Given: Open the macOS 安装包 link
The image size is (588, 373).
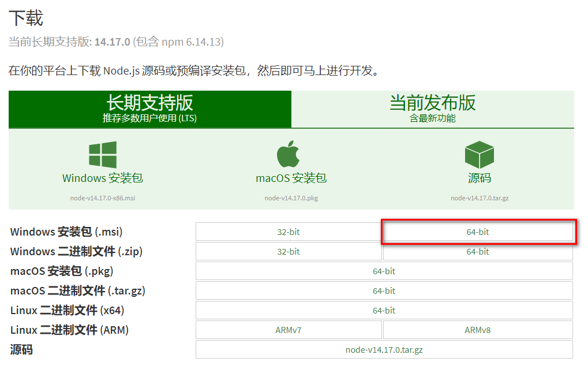Looking at the screenshot, I should (x=291, y=178).
